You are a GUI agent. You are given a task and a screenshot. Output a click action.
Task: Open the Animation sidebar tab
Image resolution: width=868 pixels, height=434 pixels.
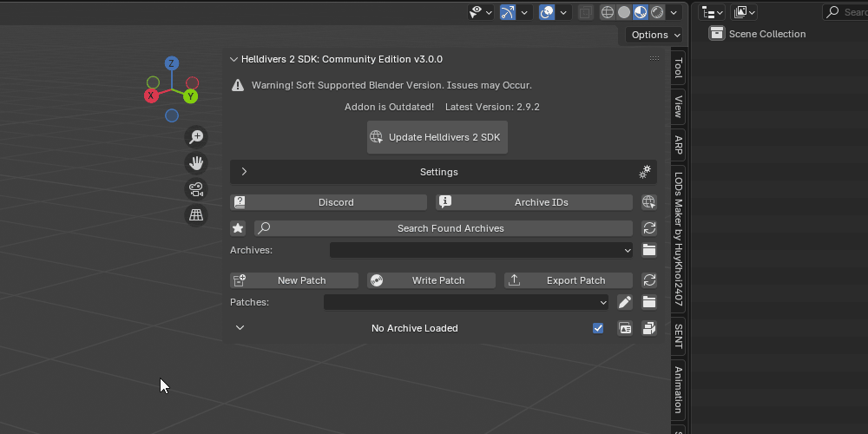(678, 389)
